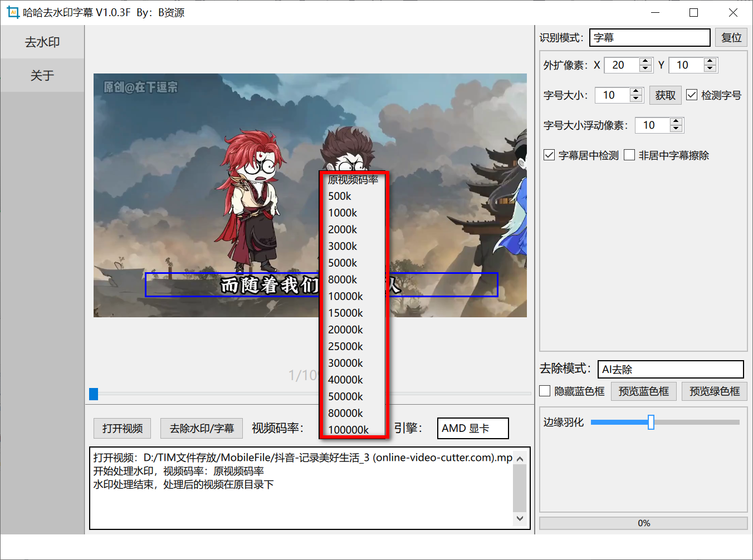
Task: Open the 去水印 sidebar tab
Action: pyautogui.click(x=42, y=42)
